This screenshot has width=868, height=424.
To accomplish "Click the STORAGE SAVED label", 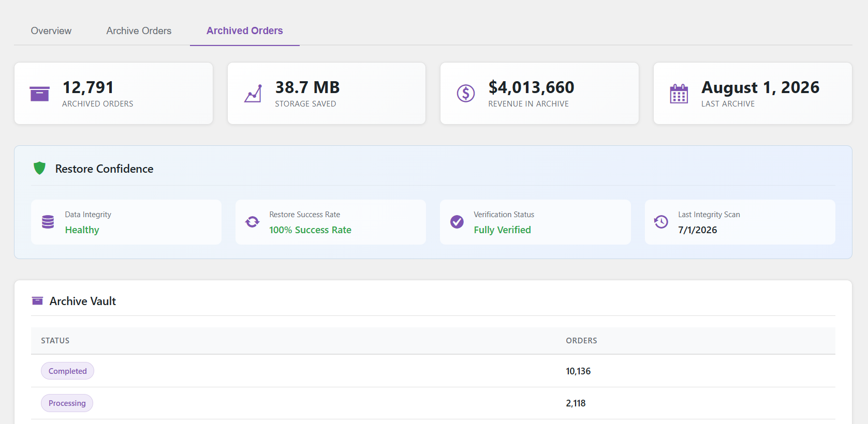I will coord(305,104).
